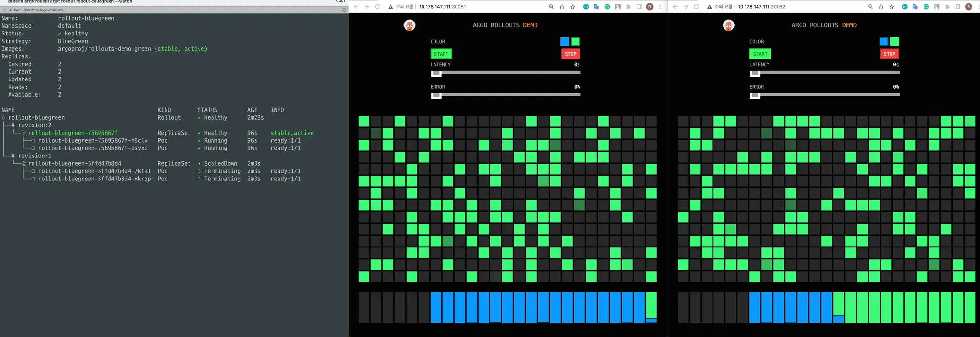
Task: Click the rightmost green bar in 30082 history chart
Action: coord(970,307)
